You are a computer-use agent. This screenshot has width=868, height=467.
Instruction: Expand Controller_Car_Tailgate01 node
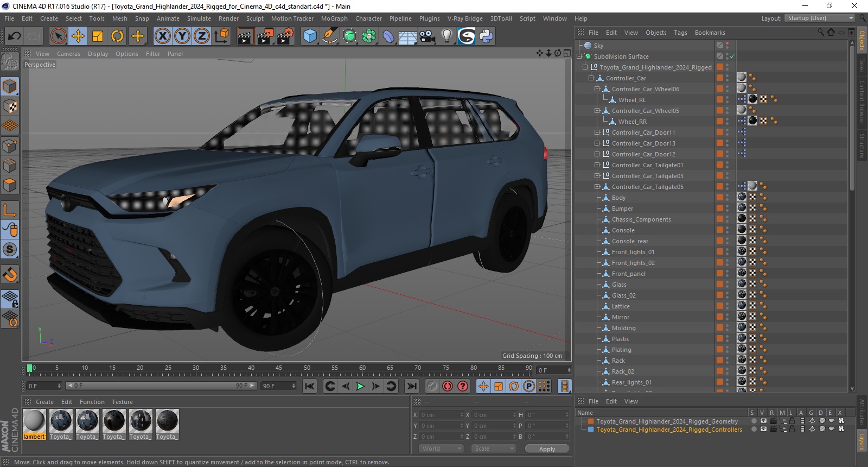[x=597, y=165]
